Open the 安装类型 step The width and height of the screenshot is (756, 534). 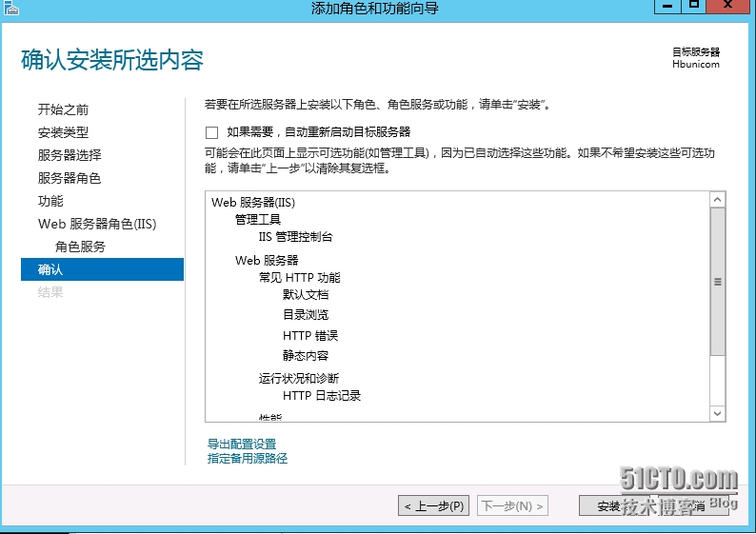click(63, 132)
